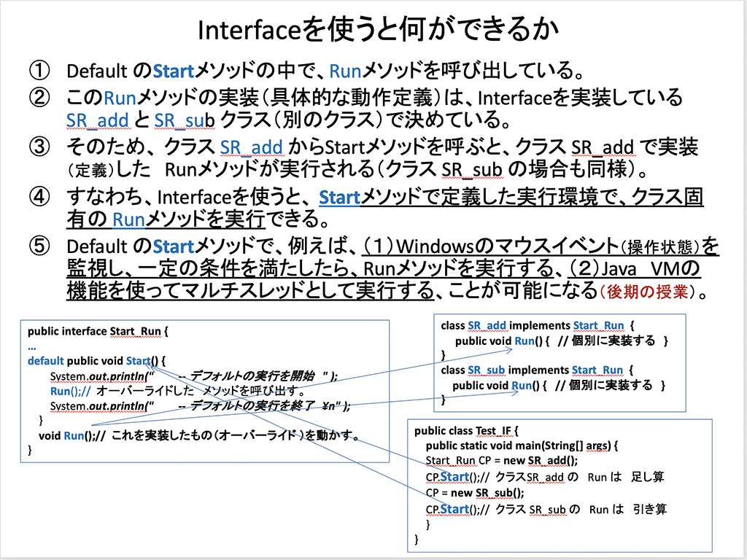Viewport: 747px width, 560px height.
Task: Select the circled number ③ bullet marker
Action: pos(39,147)
